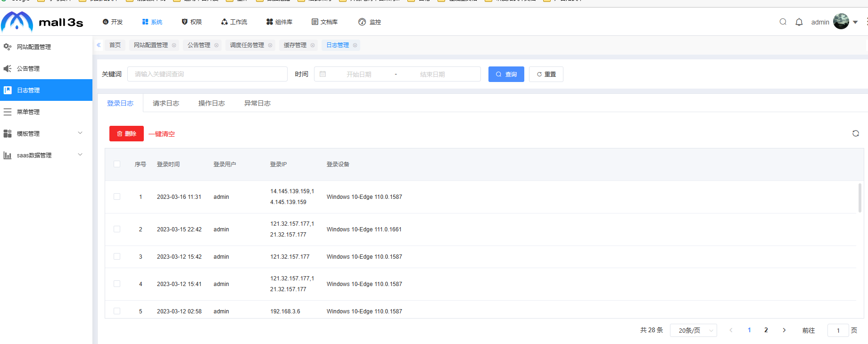Open the 开发 top menu

113,22
